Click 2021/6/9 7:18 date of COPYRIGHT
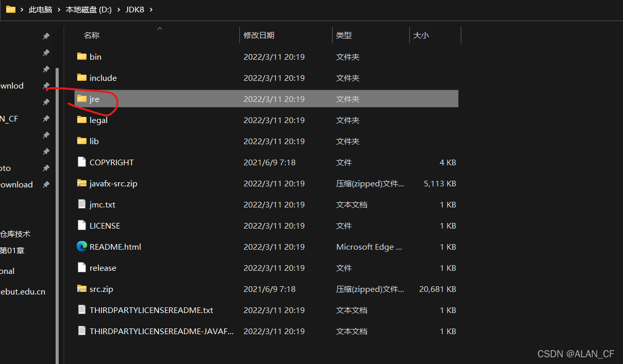 [269, 162]
